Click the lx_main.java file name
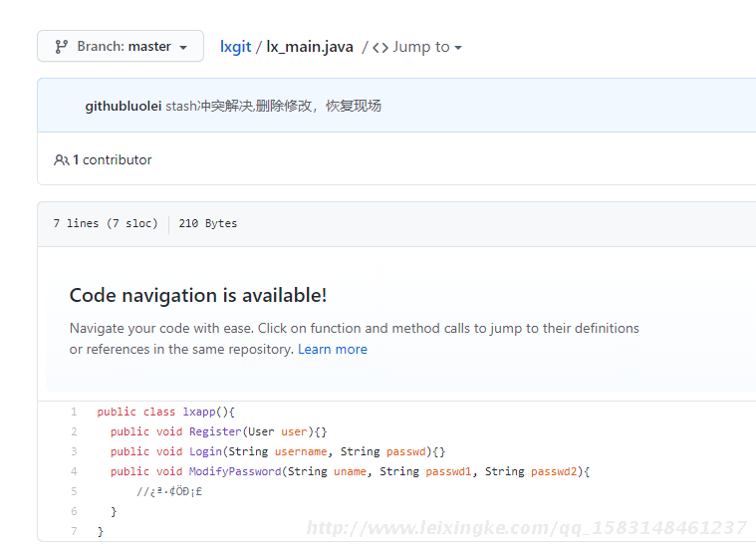 coord(310,47)
